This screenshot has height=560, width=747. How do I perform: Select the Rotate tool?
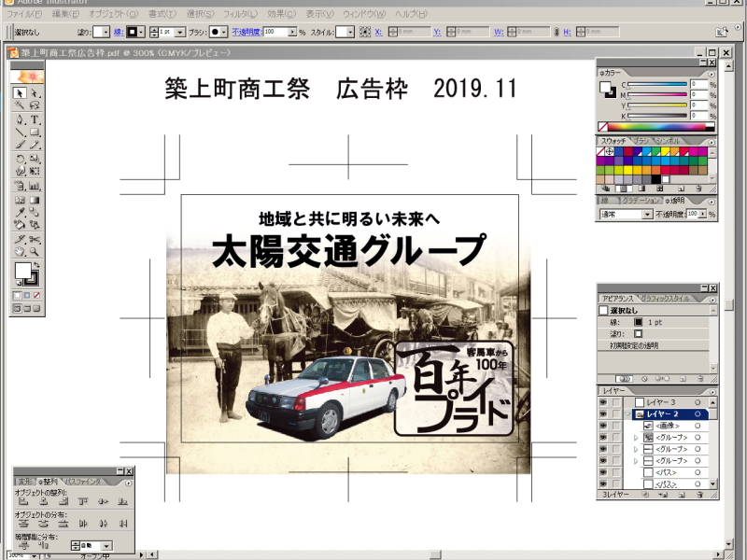tap(20, 159)
